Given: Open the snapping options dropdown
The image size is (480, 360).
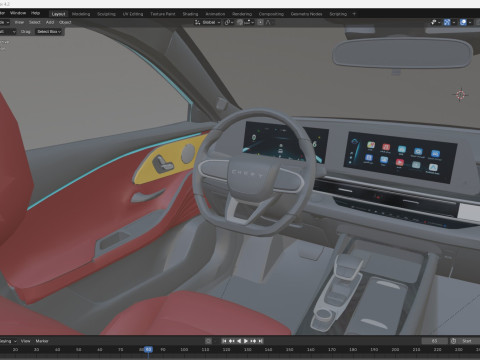Looking at the screenshot, I should [249, 22].
